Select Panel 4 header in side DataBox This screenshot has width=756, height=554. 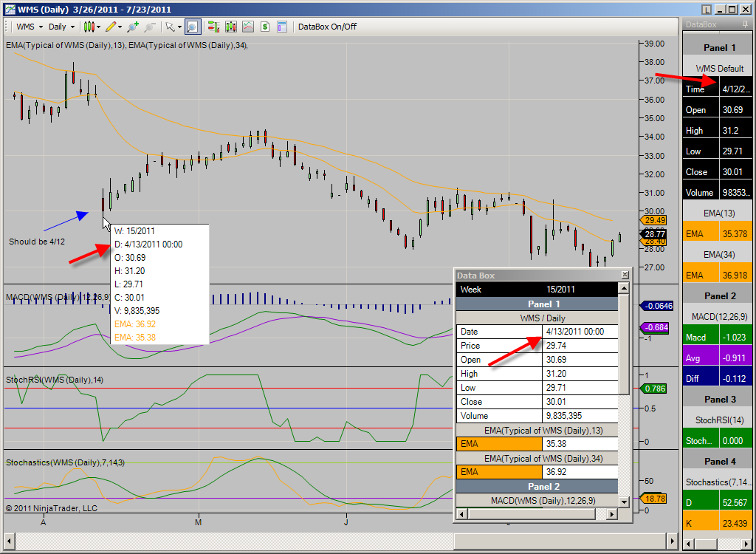[718, 462]
